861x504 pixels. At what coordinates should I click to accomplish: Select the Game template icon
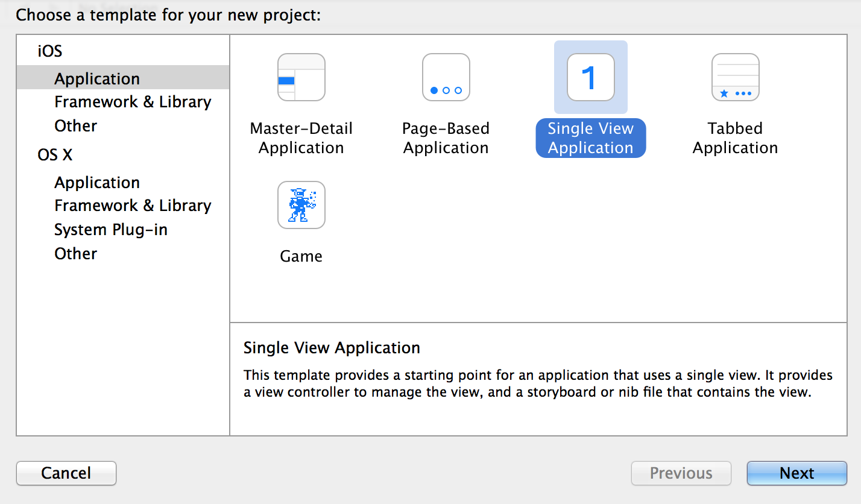(301, 205)
